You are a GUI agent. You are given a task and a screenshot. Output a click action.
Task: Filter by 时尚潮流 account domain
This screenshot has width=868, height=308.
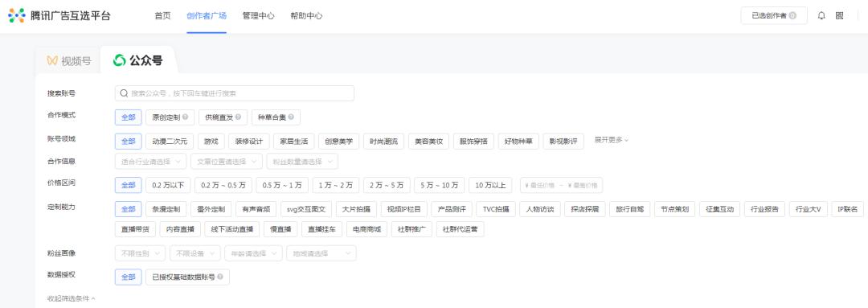pos(383,142)
